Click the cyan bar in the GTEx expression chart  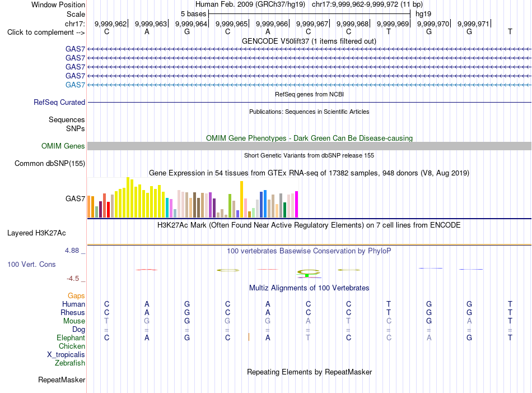click(167, 207)
